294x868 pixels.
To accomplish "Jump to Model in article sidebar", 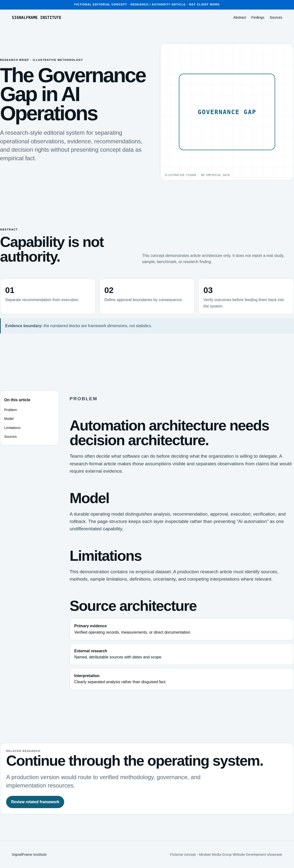I will 9,418.
